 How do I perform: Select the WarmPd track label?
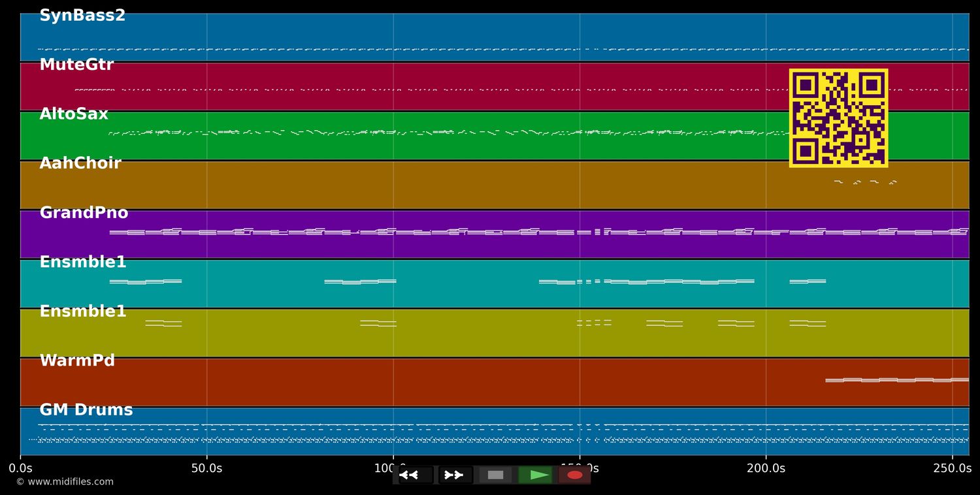(77, 360)
